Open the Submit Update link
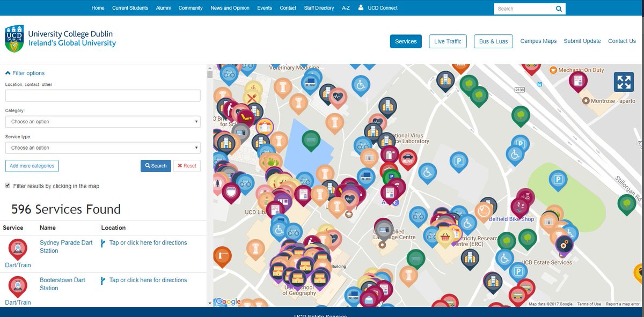The width and height of the screenshot is (644, 317). pyautogui.click(x=582, y=41)
